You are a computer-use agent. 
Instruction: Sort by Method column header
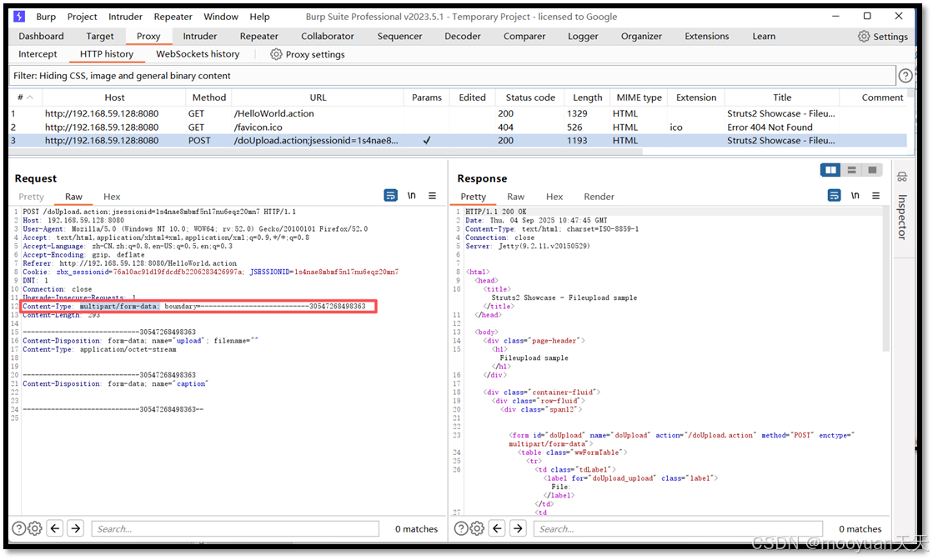(x=208, y=97)
